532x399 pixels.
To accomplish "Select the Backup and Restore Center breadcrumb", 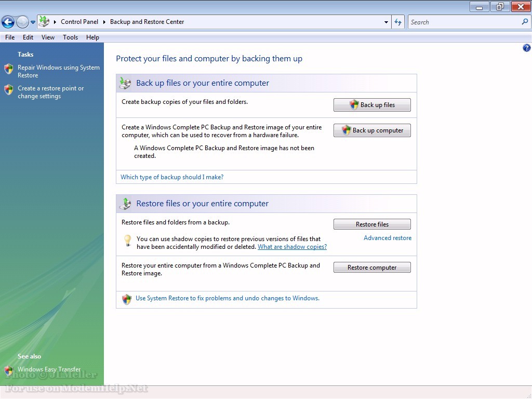I will click(x=147, y=22).
